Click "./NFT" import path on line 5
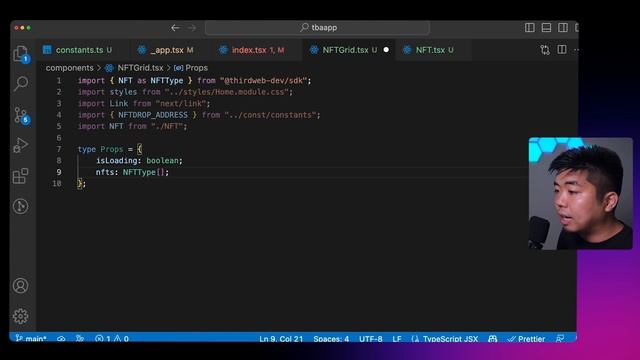The image size is (640, 360). point(167,126)
